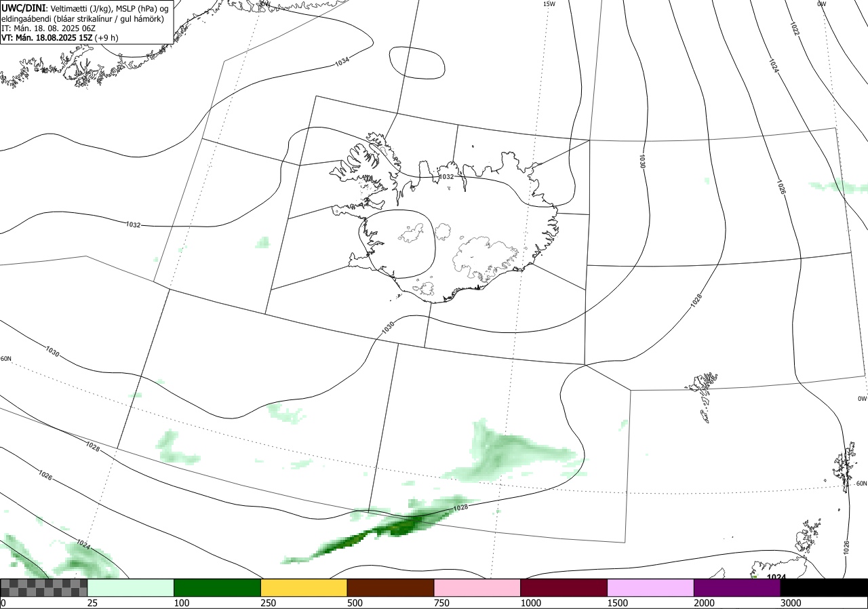The image size is (868, 609).
Task: Click the 30W longitude label
Action: pyautogui.click(x=264, y=3)
